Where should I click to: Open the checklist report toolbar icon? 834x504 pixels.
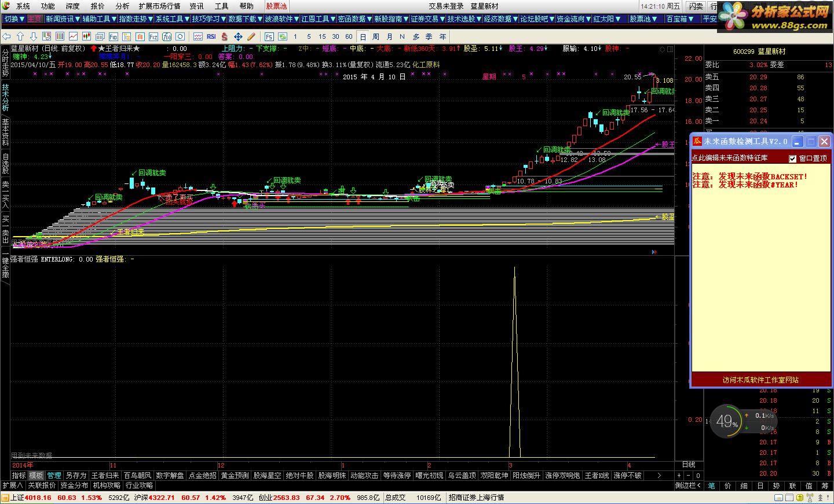pos(47,36)
